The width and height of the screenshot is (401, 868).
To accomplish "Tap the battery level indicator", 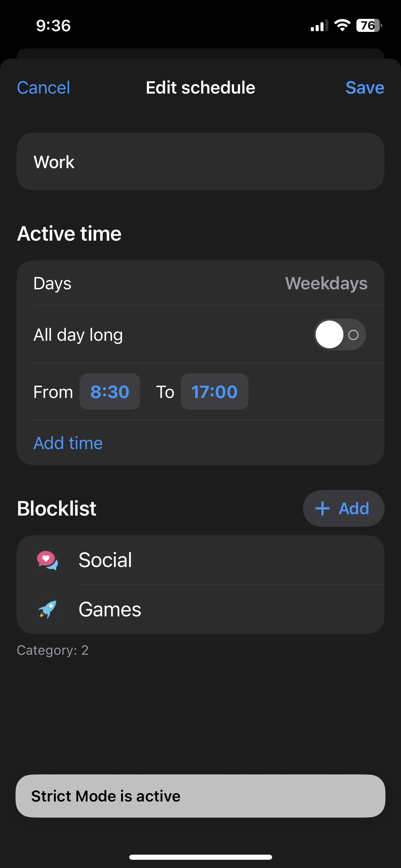I will click(x=369, y=25).
